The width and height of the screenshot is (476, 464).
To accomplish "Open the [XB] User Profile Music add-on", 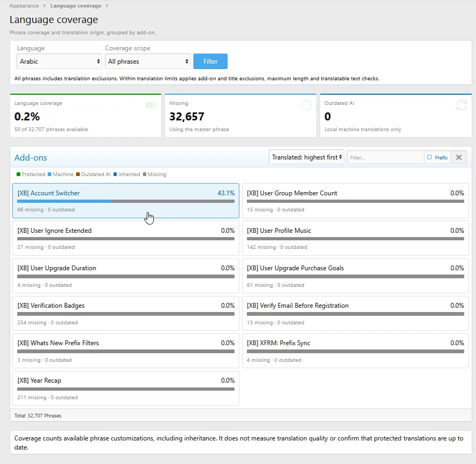I will click(x=355, y=238).
